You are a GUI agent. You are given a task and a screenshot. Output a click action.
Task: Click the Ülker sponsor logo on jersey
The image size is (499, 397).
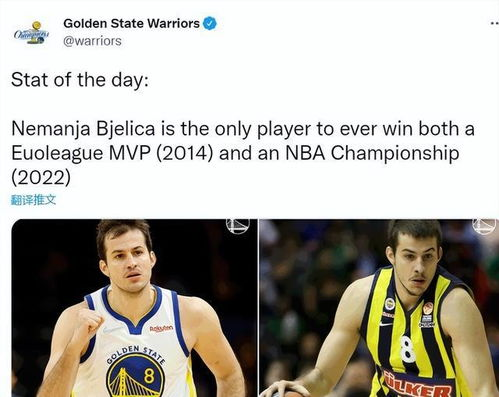point(418,385)
